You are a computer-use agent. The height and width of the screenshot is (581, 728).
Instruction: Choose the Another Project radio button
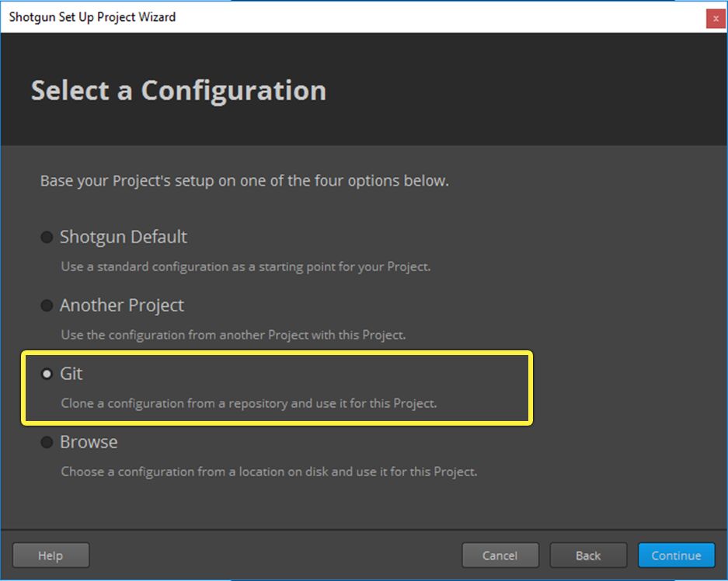pyautogui.click(x=47, y=305)
